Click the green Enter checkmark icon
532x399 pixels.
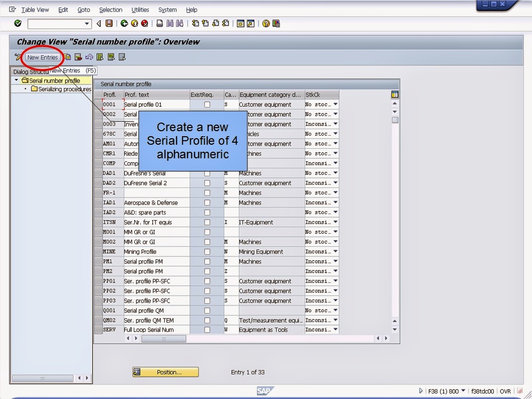point(17,23)
